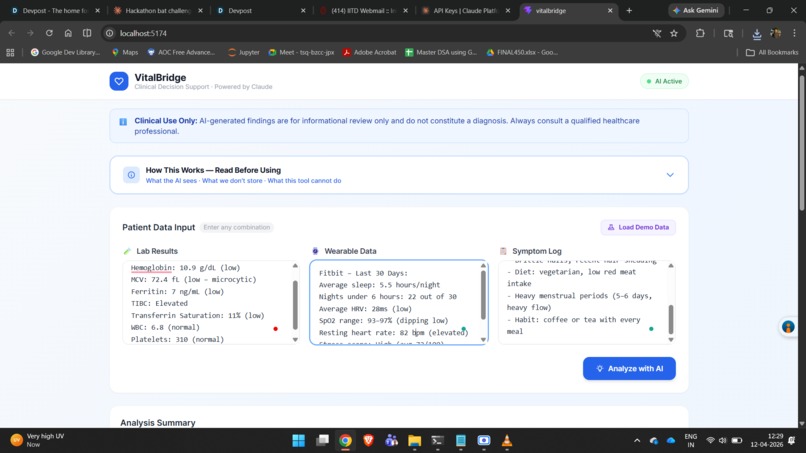Click the localhost:5174 address bar
Image resolution: width=806 pixels, height=453 pixels.
(x=380, y=33)
